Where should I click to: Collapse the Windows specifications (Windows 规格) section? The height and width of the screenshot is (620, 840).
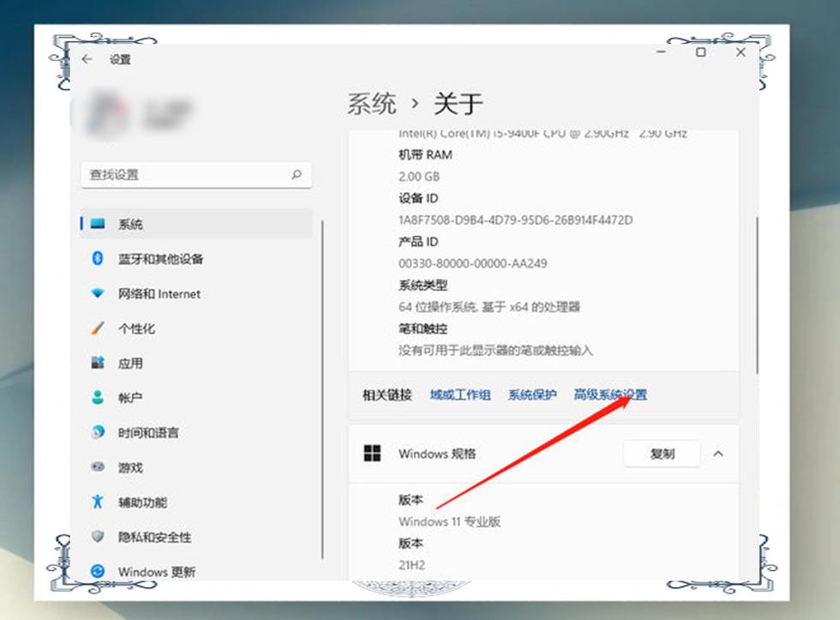(718, 454)
